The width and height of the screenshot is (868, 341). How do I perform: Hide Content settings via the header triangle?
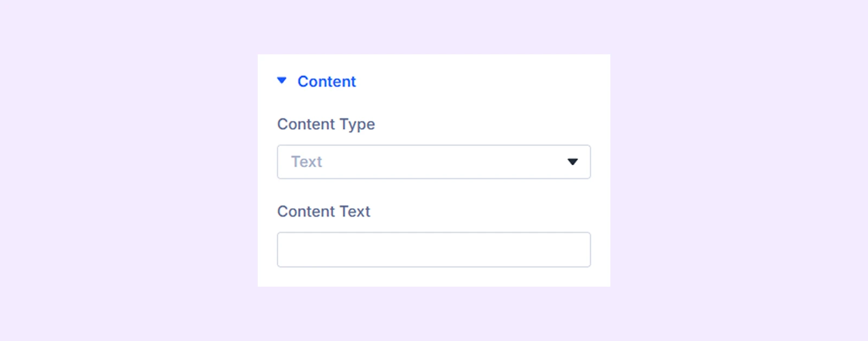(282, 81)
